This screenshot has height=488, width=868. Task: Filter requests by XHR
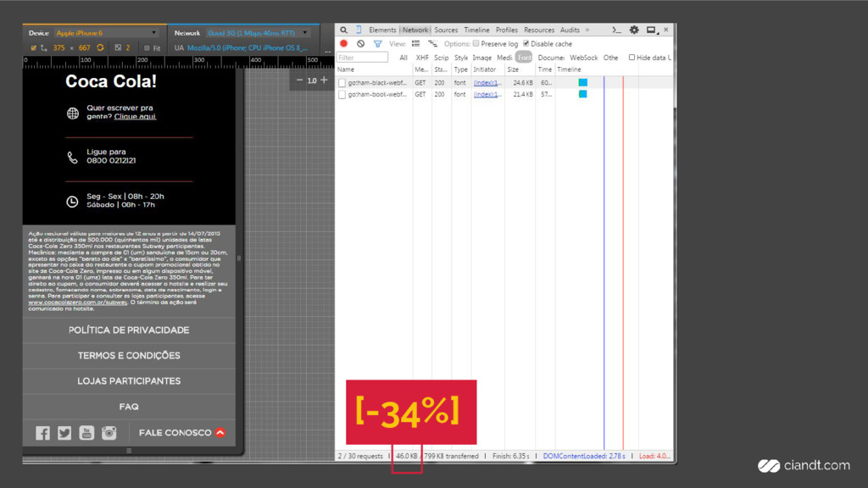click(422, 58)
